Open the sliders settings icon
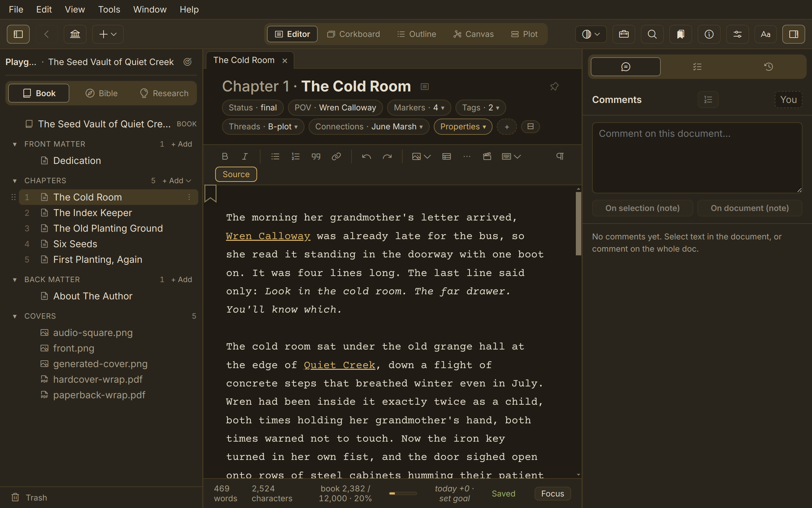This screenshot has height=508, width=812. 738,34
